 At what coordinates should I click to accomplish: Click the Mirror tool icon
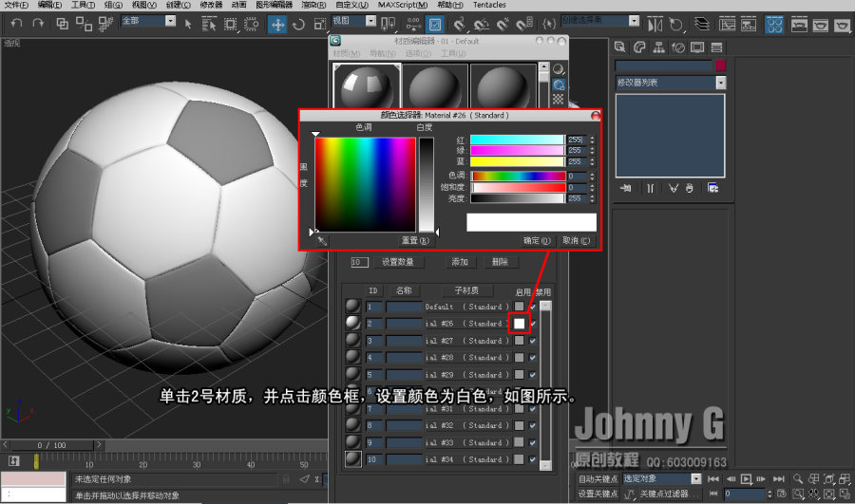(x=655, y=25)
